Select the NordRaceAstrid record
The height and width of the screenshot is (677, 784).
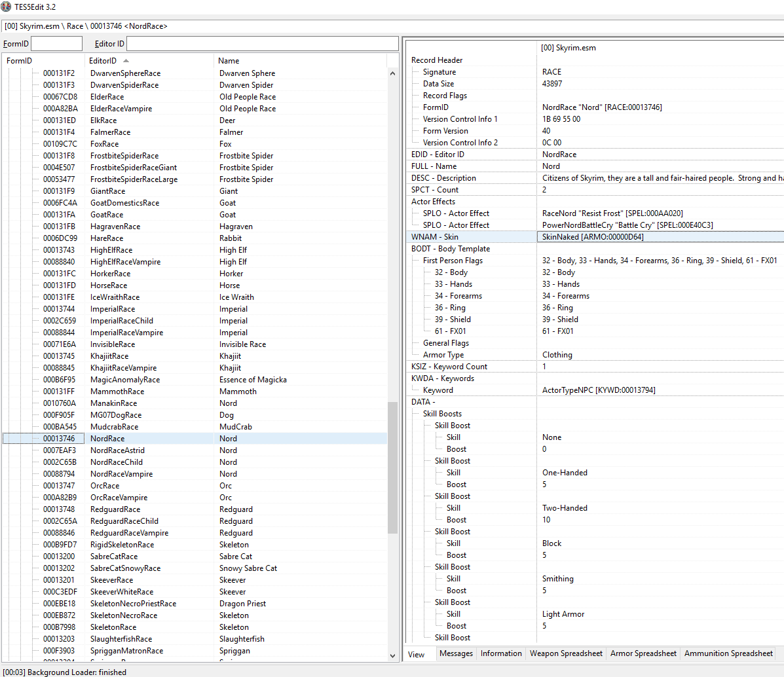coord(195,450)
